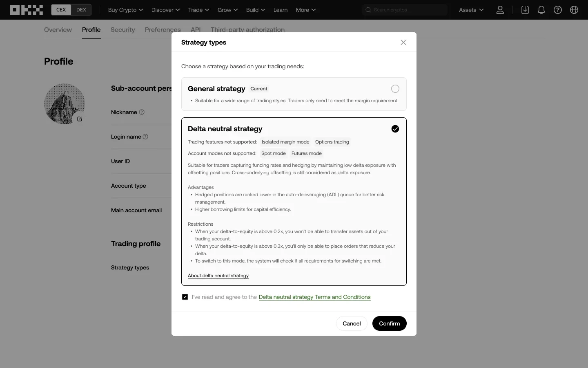Close the Strategy types dialog
This screenshot has height=368, width=588.
[x=403, y=43]
